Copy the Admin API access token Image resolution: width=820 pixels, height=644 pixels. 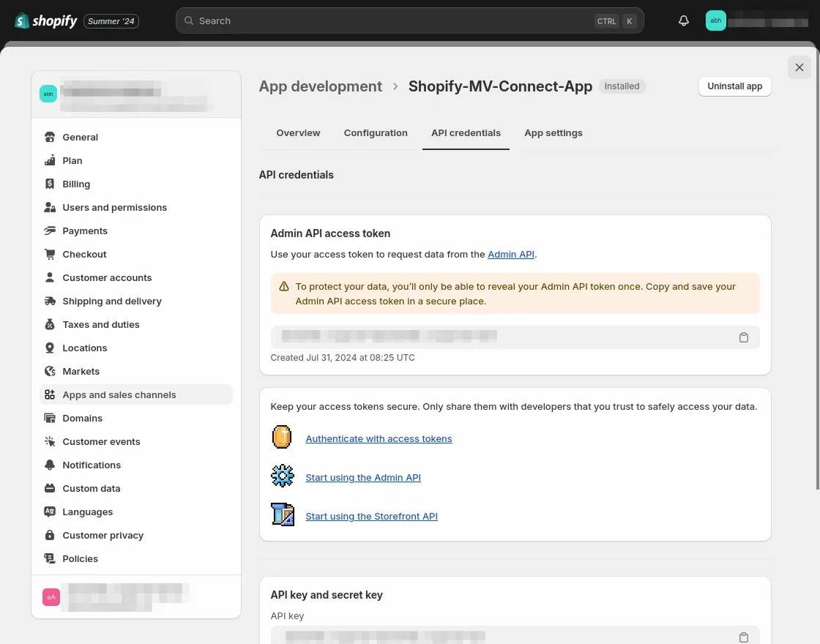point(743,337)
